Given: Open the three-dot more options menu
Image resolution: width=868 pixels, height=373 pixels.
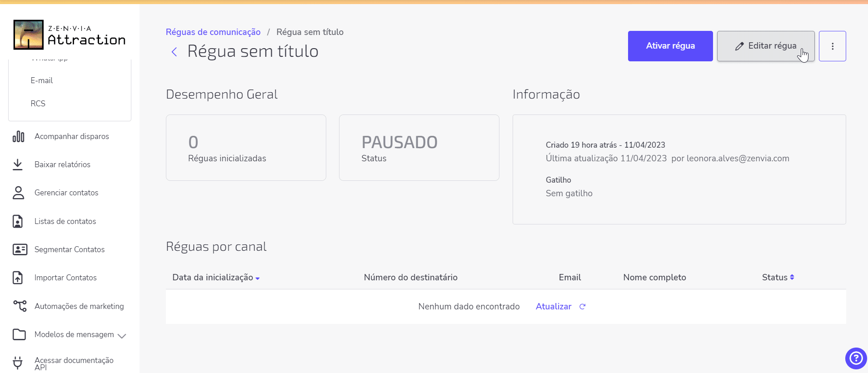Looking at the screenshot, I should 833,46.
